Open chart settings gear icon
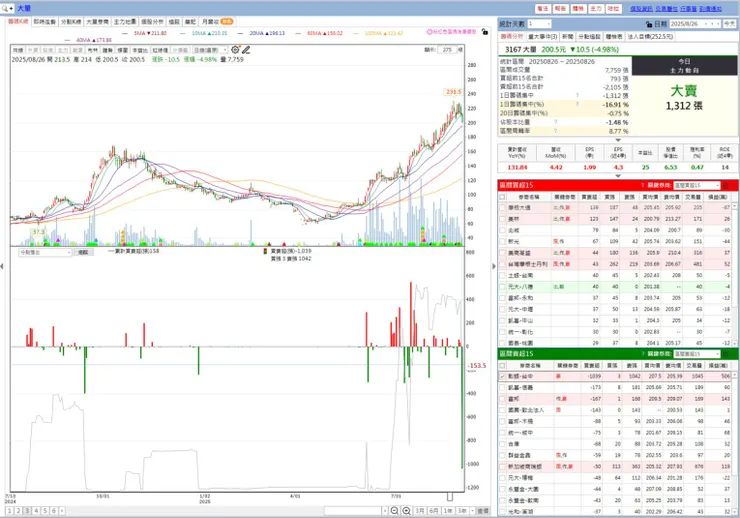This screenshot has height=518, width=740. 235,50
